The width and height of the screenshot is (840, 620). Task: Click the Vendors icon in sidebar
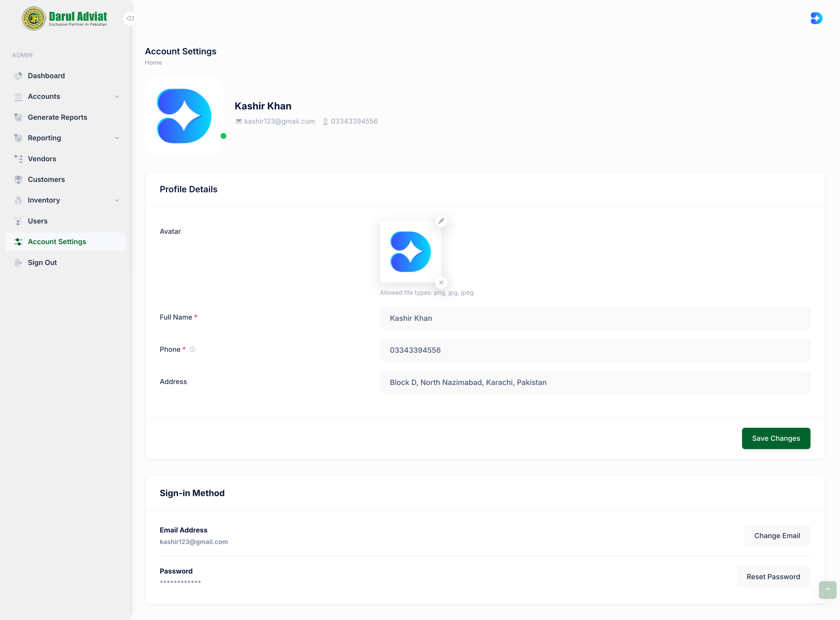pyautogui.click(x=18, y=159)
